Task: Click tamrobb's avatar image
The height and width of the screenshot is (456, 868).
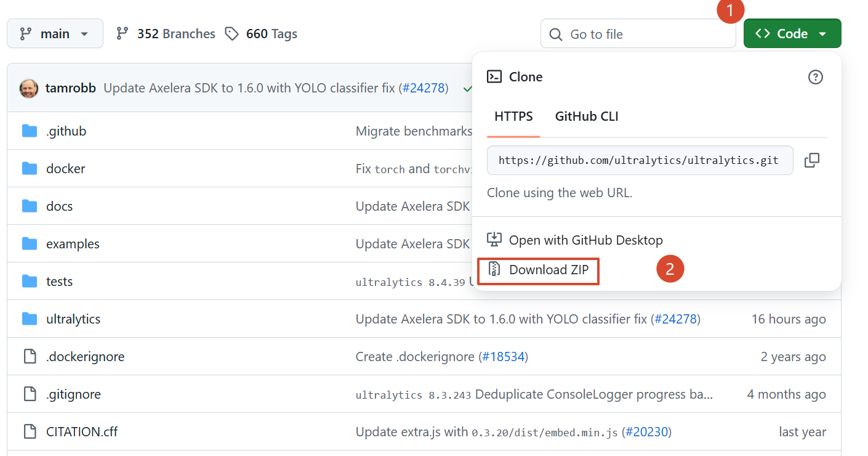Action: (x=28, y=88)
